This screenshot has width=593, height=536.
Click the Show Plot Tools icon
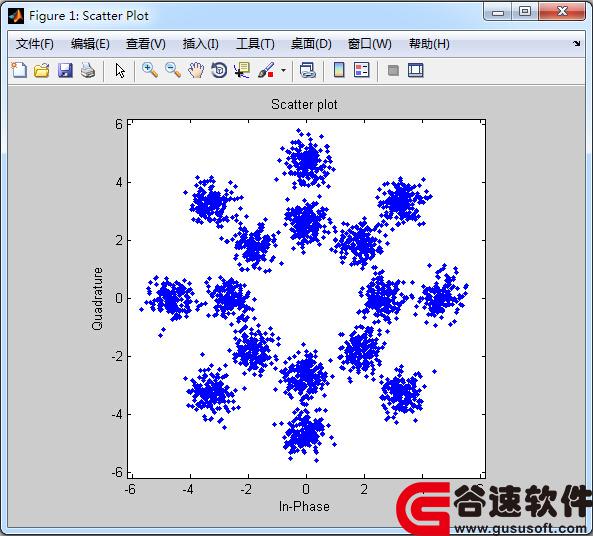point(416,70)
